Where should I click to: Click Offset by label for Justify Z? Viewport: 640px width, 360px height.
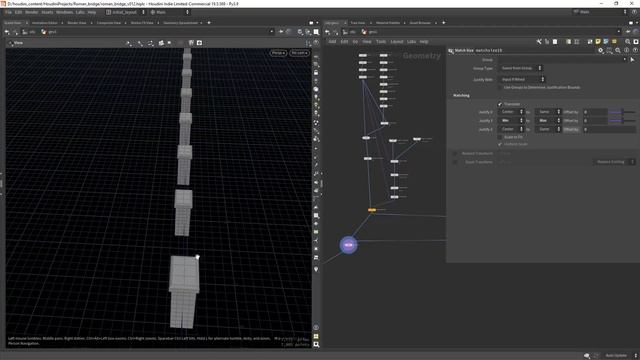click(x=571, y=129)
